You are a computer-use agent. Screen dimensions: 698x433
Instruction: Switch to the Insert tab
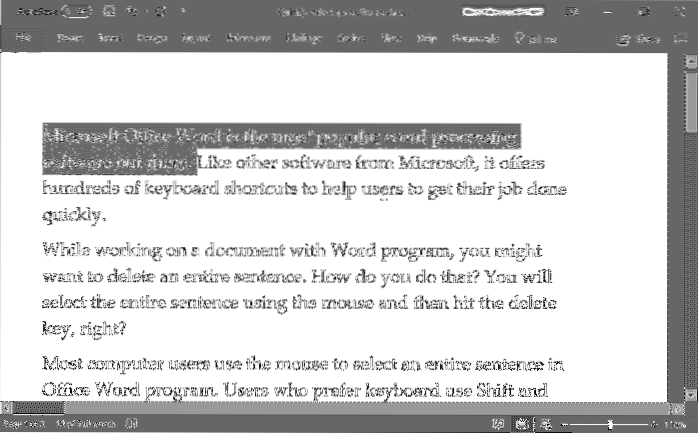point(110,38)
